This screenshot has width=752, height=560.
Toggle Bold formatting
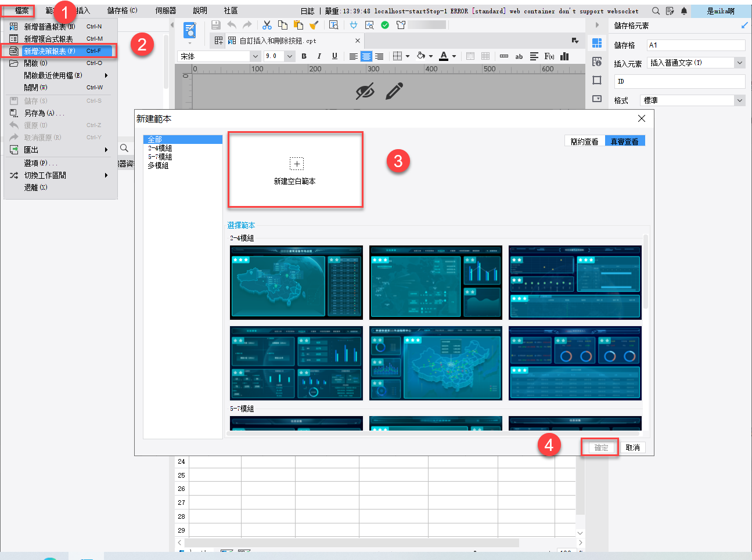[x=304, y=56]
